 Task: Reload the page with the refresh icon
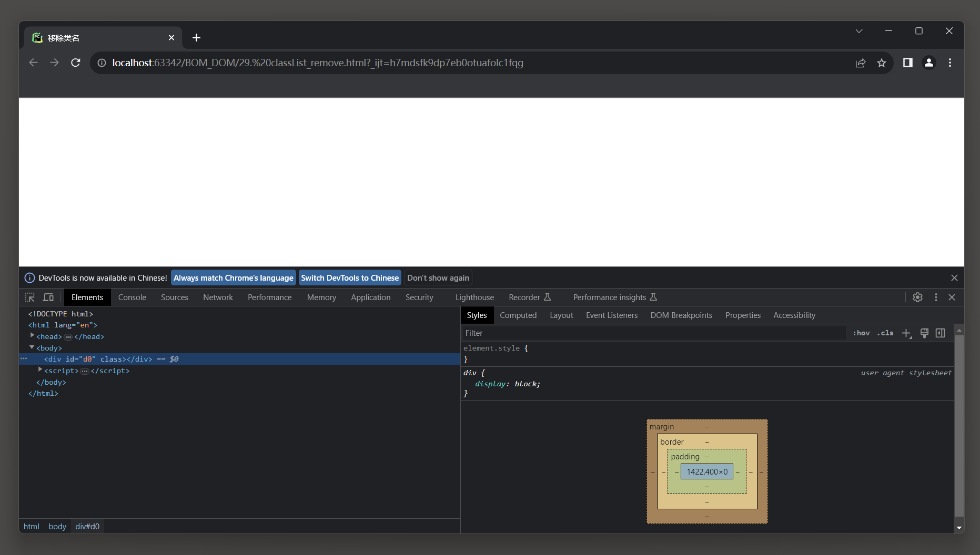coord(76,63)
